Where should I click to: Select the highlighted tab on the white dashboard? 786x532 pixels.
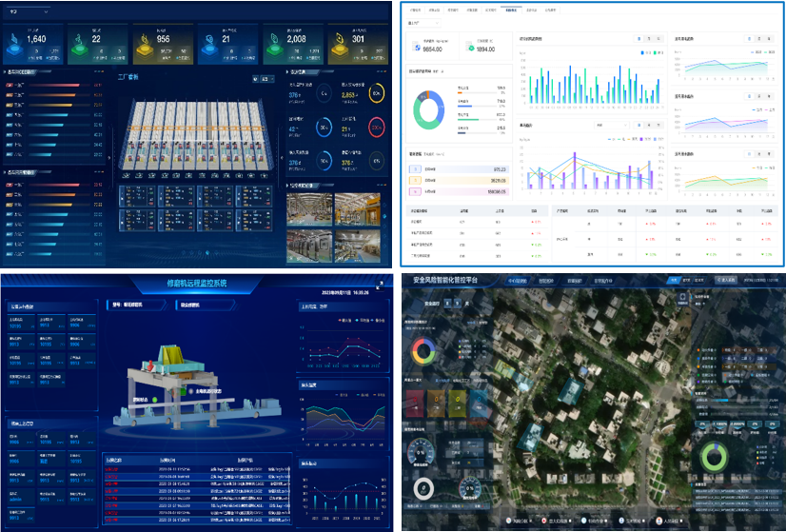click(x=511, y=10)
